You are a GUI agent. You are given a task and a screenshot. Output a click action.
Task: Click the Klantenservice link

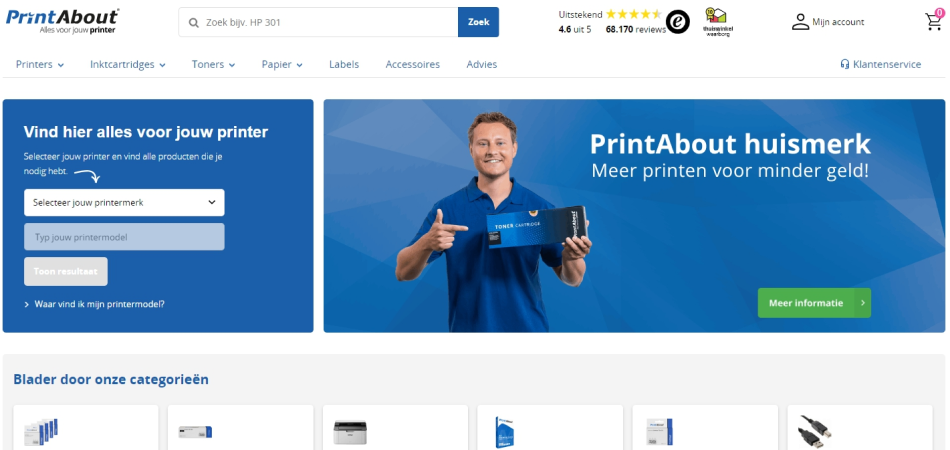(x=886, y=64)
